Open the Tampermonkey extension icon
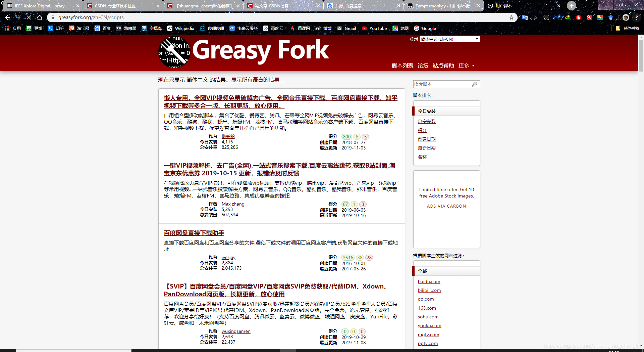Viewport: 644px width, 352px height. pyautogui.click(x=546, y=17)
